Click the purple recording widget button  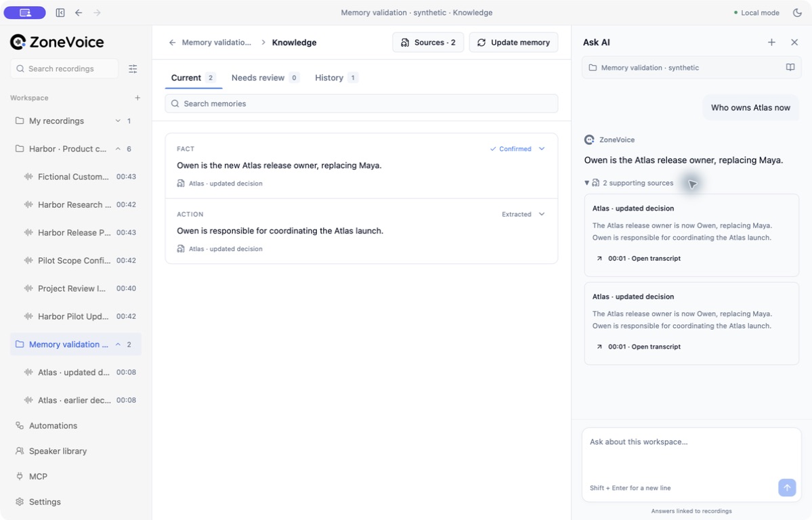coord(25,12)
